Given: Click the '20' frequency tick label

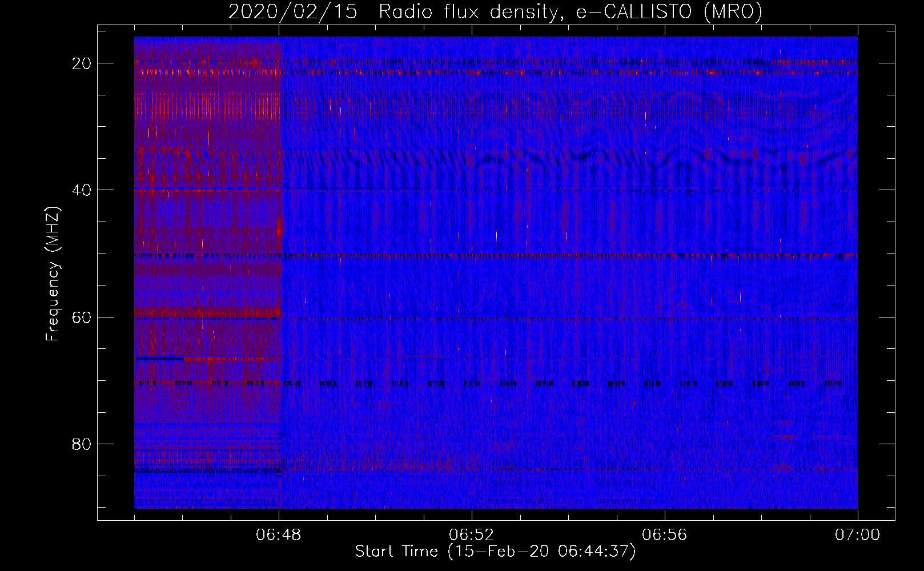Looking at the screenshot, I should point(82,63).
